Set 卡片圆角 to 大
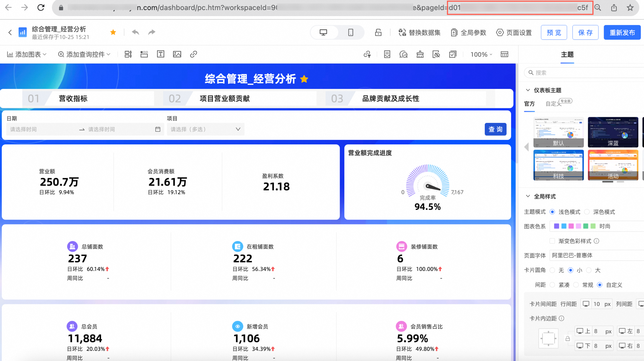Image resolution: width=644 pixels, height=361 pixels. pos(589,270)
